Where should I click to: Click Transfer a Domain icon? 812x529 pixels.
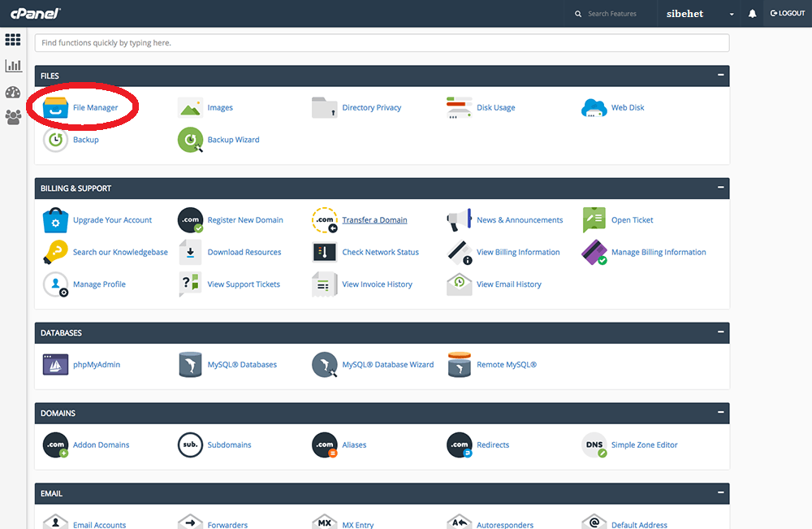click(x=325, y=220)
